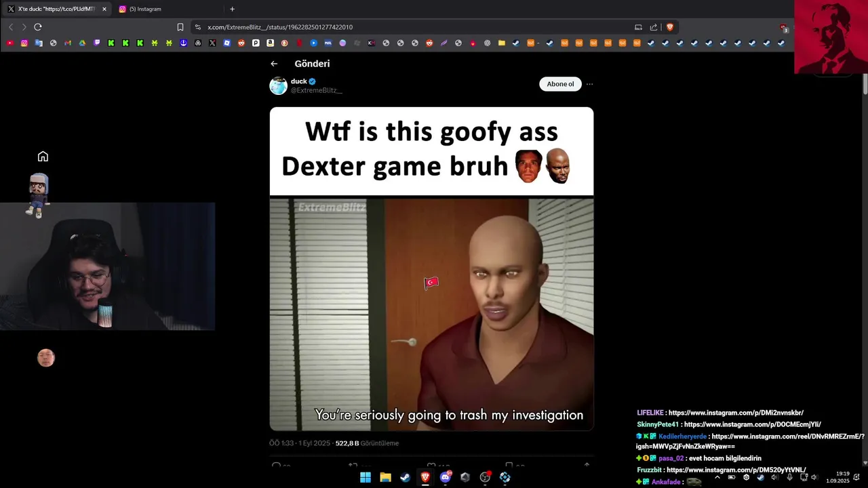Open site settings icon left of the URL
868x488 pixels.
click(198, 27)
